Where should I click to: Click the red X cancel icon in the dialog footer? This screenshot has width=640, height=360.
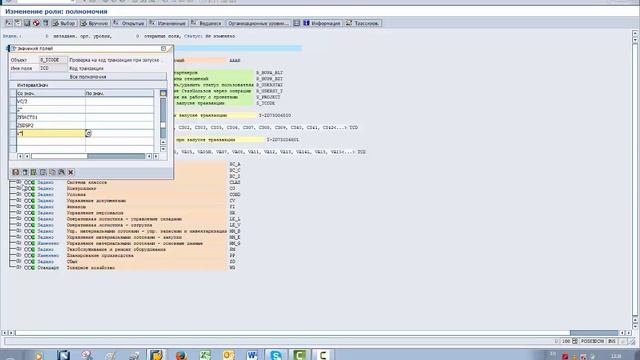(x=71, y=172)
